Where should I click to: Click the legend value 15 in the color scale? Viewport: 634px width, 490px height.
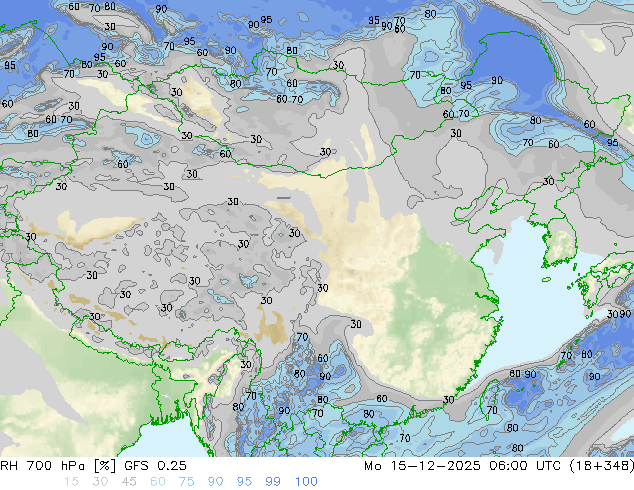pos(72,482)
